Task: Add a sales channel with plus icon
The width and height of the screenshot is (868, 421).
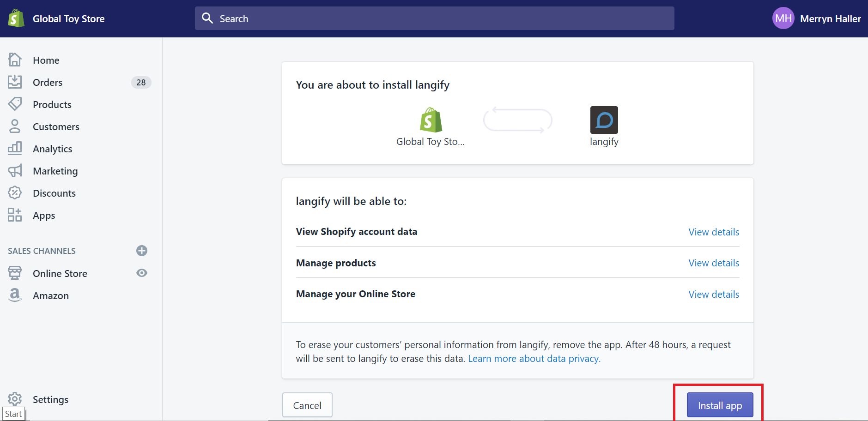Action: coord(142,251)
